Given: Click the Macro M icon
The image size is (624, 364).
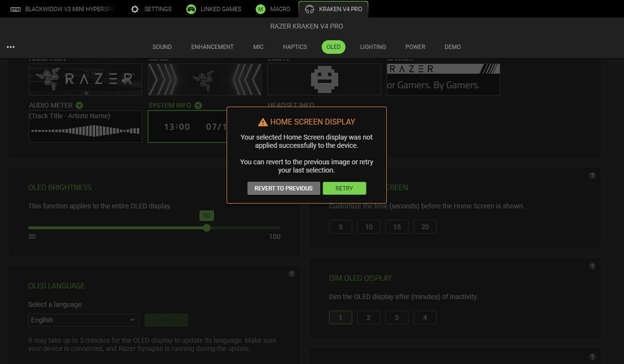Looking at the screenshot, I should coord(261,9).
